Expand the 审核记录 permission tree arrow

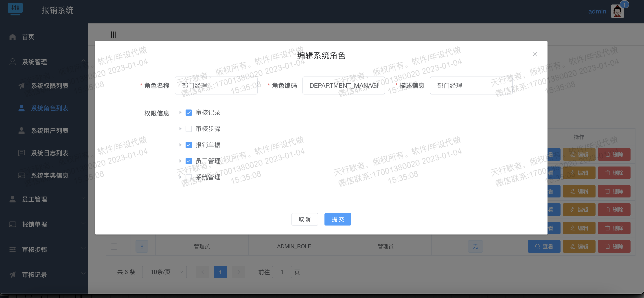coord(180,112)
